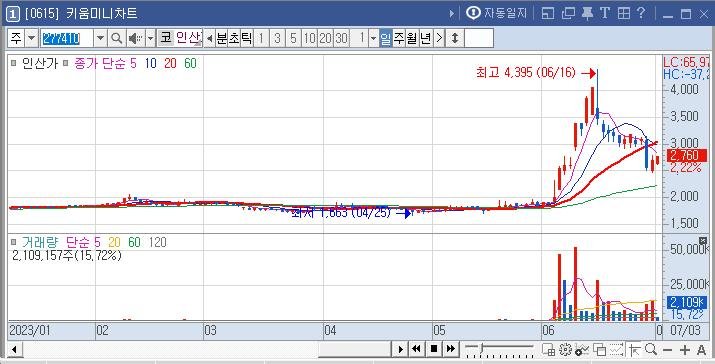Click the chart grid layout icon at bottom
This screenshot has height=364, width=715.
(x=549, y=349)
